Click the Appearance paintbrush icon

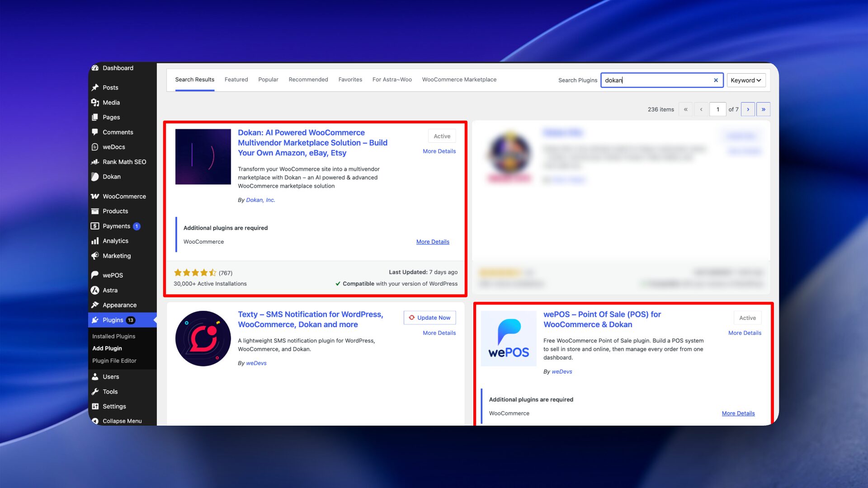click(95, 305)
